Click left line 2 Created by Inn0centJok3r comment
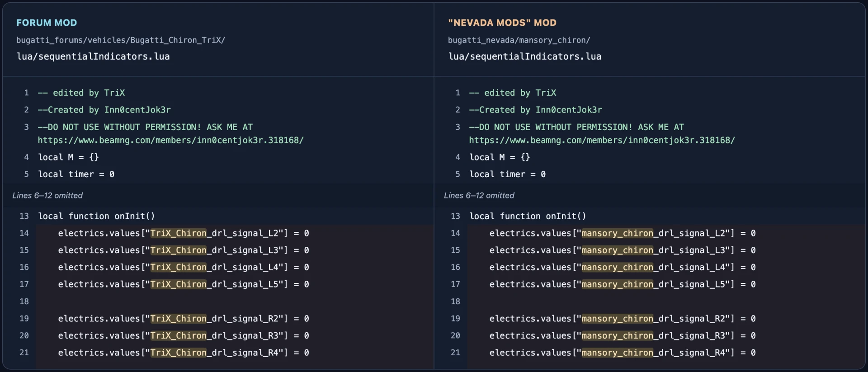The width and height of the screenshot is (868, 372). point(104,110)
